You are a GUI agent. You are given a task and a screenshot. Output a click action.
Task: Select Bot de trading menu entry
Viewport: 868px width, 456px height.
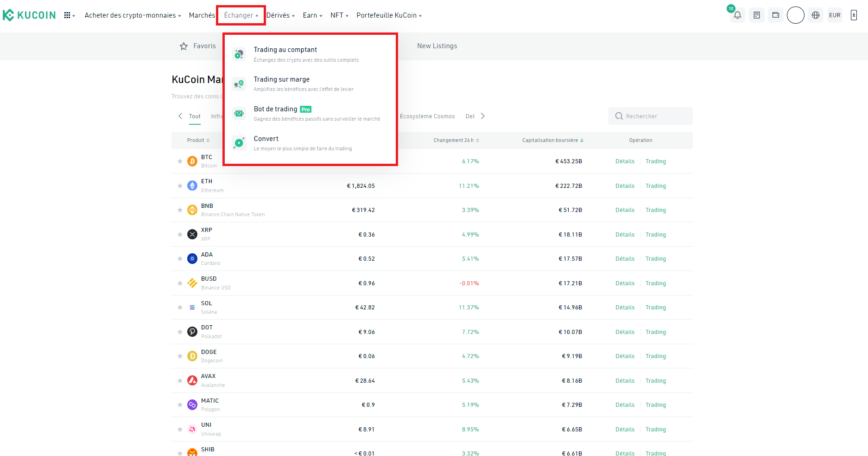(310, 113)
